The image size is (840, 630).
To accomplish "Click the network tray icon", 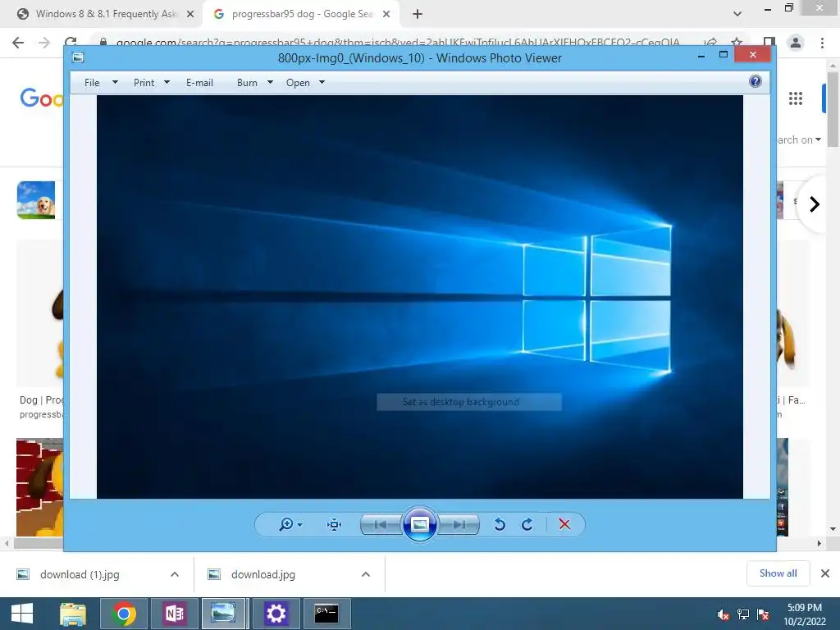I will [x=743, y=614].
